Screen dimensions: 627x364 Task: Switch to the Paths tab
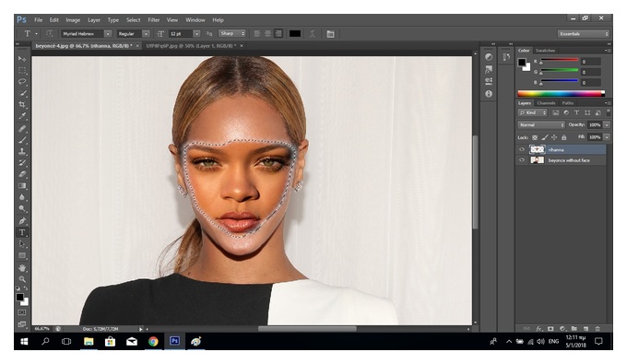tap(567, 103)
